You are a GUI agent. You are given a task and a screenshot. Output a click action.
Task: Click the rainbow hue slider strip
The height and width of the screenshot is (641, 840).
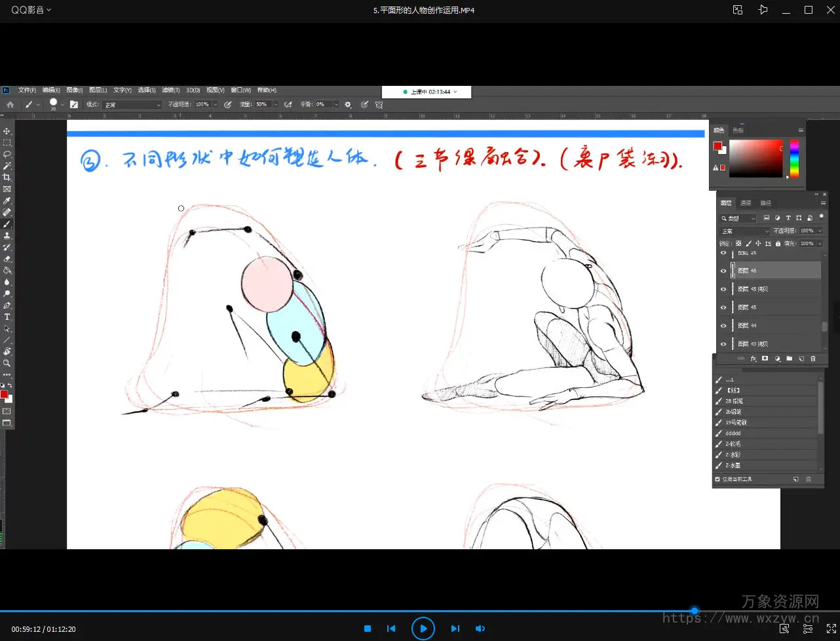[x=794, y=158]
